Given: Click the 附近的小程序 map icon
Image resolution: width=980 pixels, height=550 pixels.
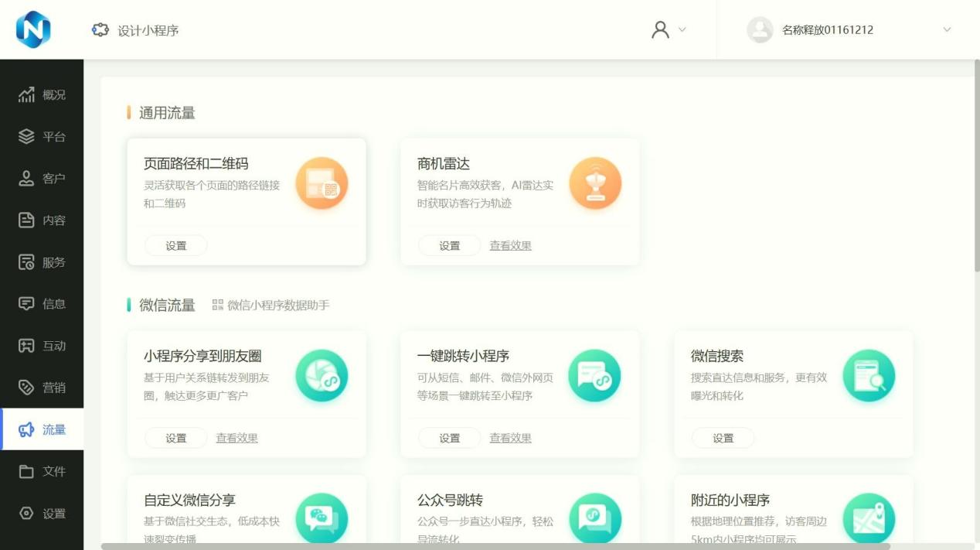Looking at the screenshot, I should 869,517.
